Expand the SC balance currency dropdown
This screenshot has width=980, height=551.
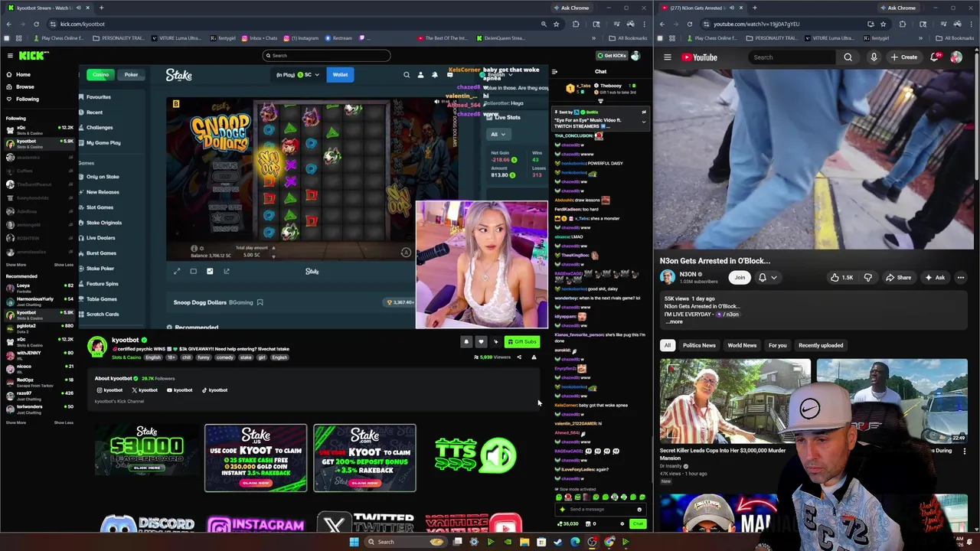299,74
